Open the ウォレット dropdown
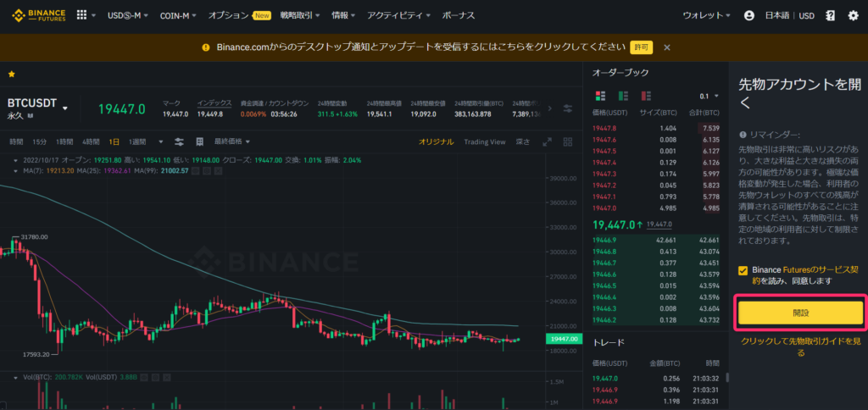Screen dimensions: 868x410 (x=706, y=15)
